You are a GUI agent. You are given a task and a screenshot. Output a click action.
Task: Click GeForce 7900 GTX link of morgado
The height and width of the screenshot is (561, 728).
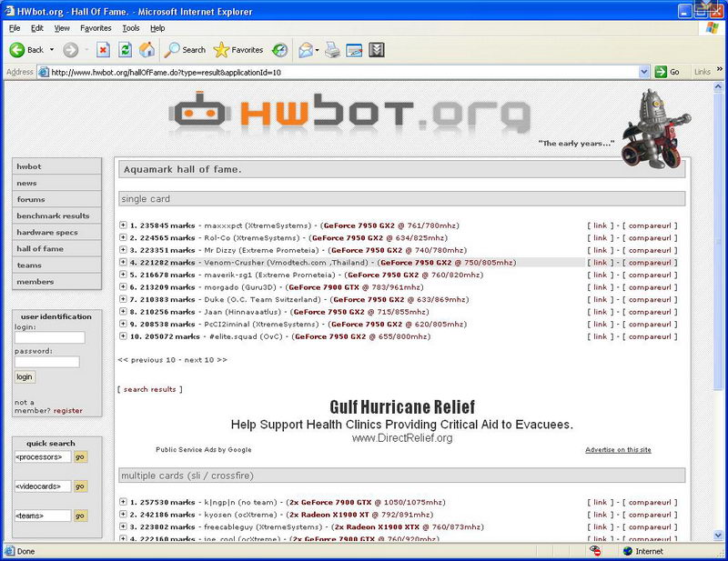click(x=324, y=287)
